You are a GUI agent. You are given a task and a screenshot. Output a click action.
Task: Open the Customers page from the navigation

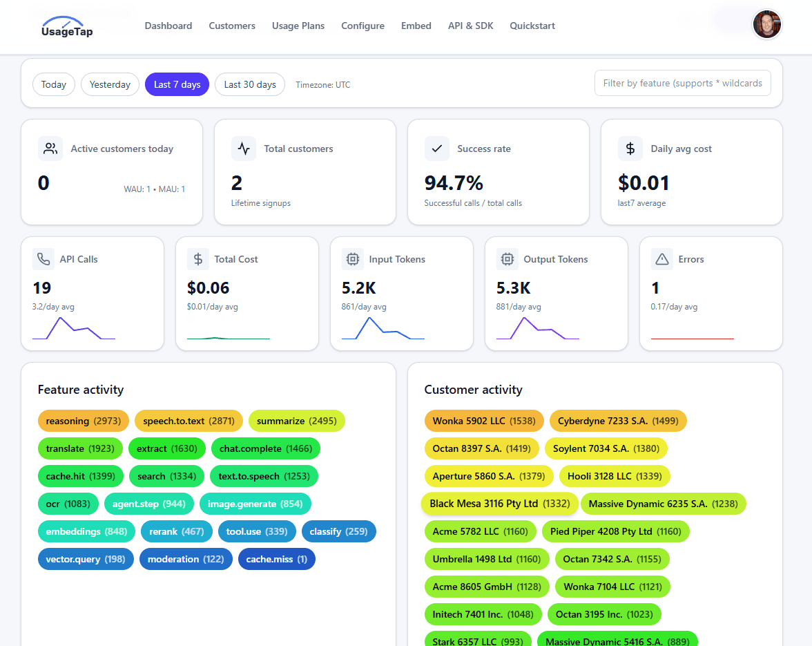pos(231,26)
